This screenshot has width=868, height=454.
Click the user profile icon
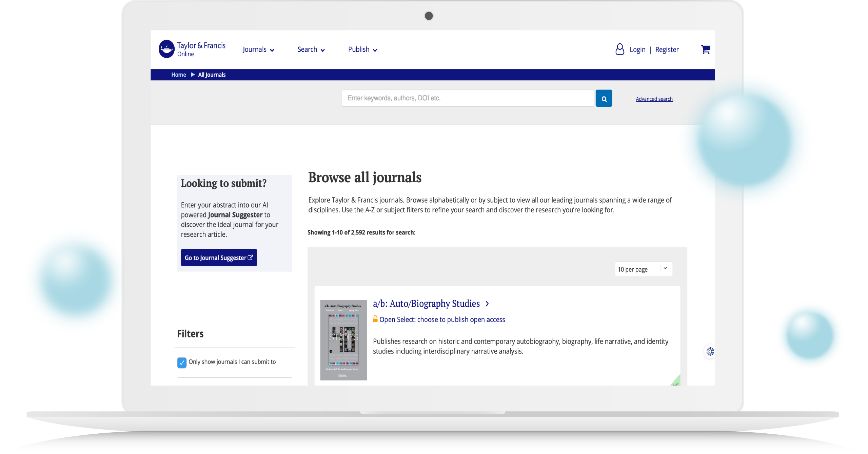tap(619, 49)
